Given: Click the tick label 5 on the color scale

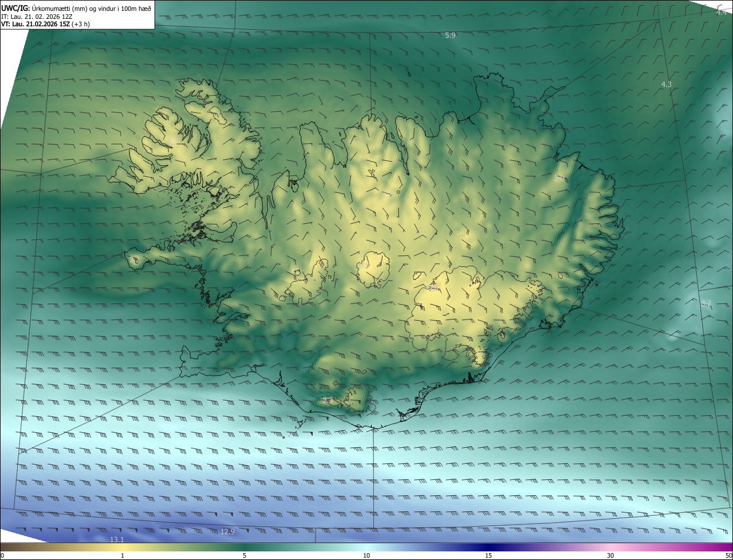Looking at the screenshot, I should coord(245,555).
